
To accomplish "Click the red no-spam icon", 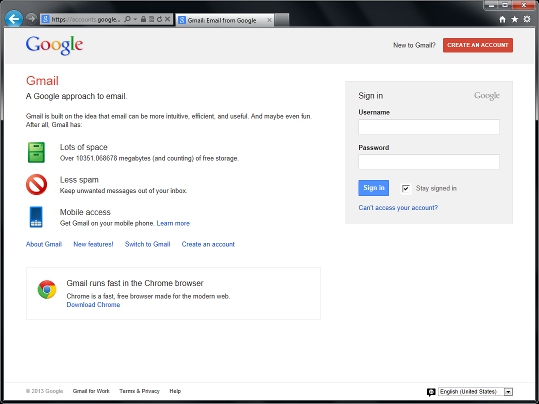I will [36, 185].
